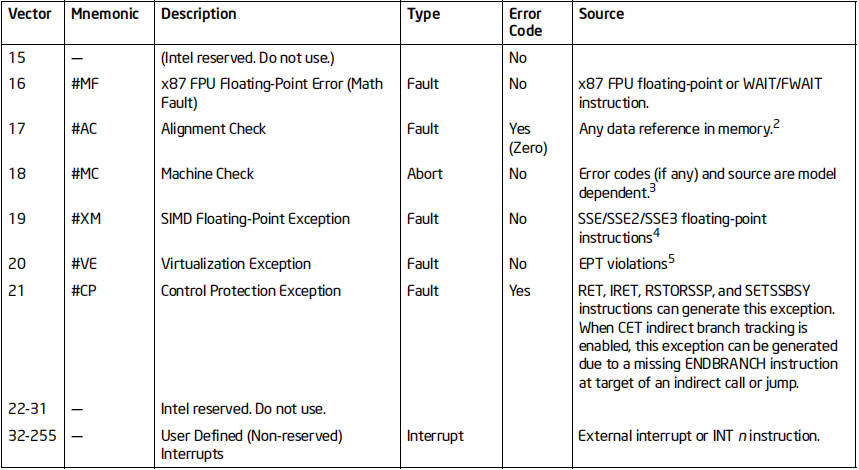Screen dimensions: 859x470
Task: Click the Alignment Check description
Action: 213,129
